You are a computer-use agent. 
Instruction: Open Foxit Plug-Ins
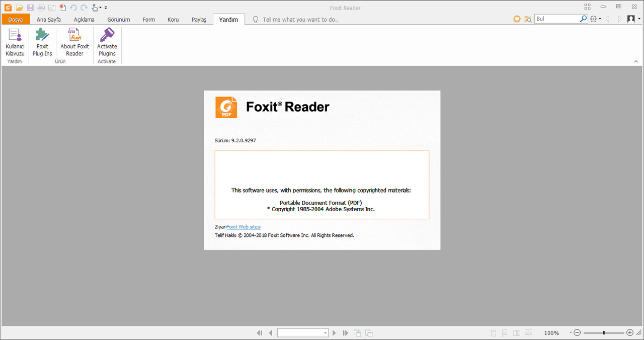(42, 42)
